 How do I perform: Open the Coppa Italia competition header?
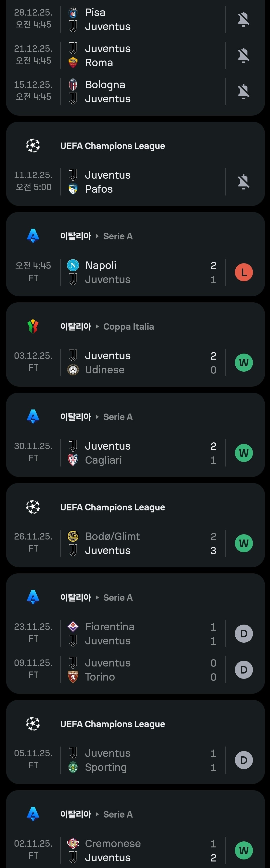click(x=128, y=326)
